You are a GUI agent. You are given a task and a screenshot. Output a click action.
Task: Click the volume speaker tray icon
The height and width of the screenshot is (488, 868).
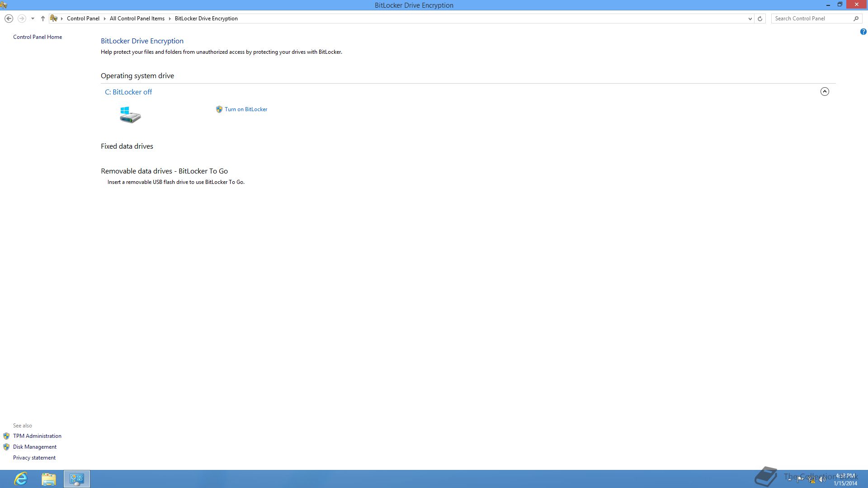(822, 479)
